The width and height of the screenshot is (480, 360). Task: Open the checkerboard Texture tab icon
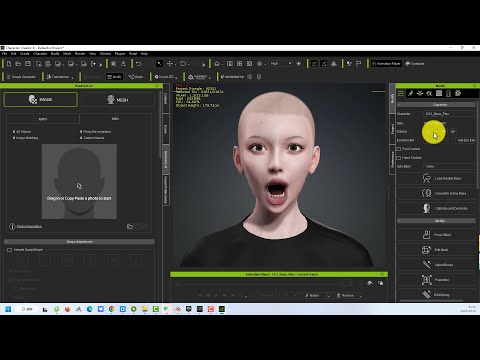[439, 93]
